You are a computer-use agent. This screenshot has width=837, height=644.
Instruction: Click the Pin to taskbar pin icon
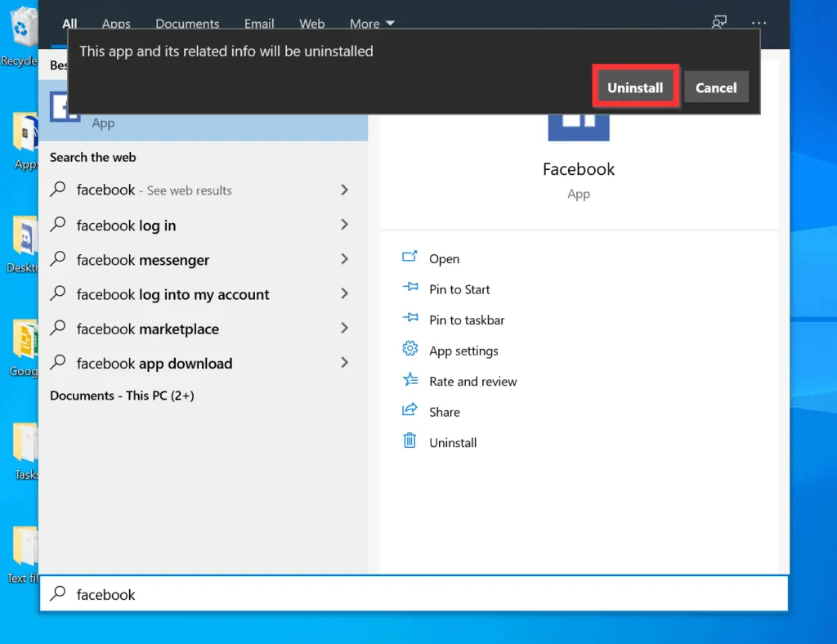[410, 318]
